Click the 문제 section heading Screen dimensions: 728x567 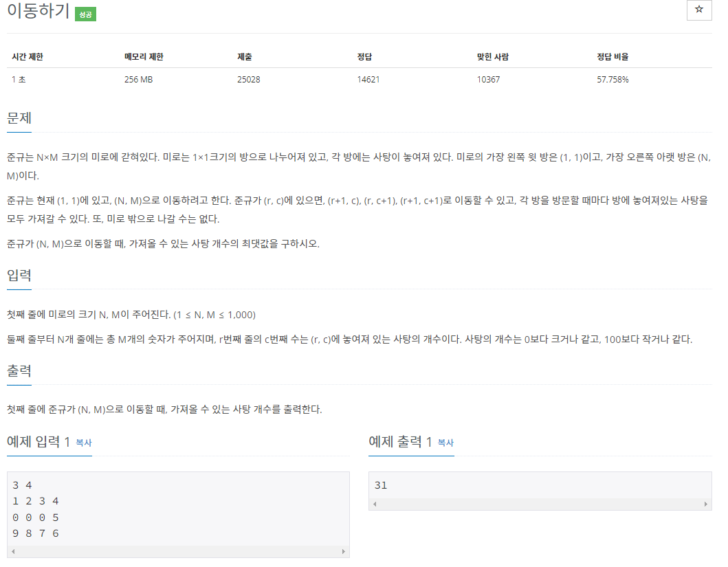coord(19,118)
